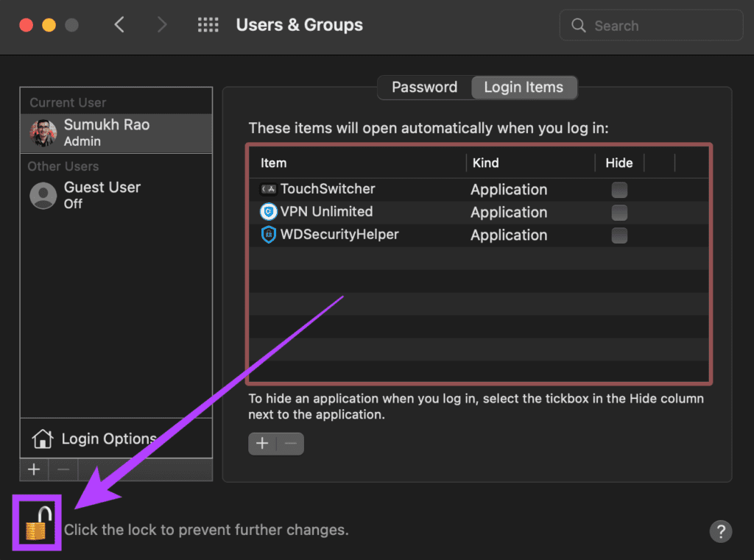Open the help question mark button
754x560 pixels.
click(721, 531)
